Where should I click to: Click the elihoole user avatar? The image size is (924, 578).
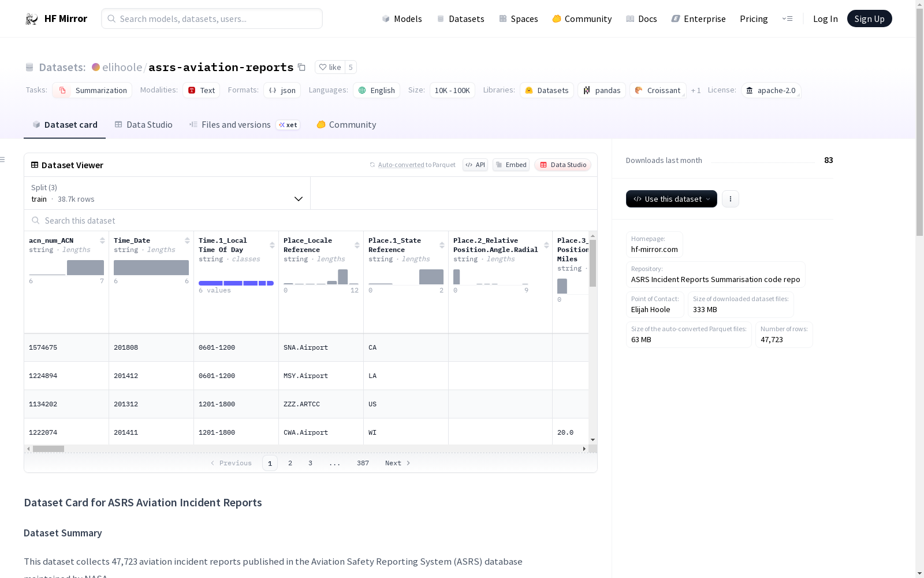point(96,67)
